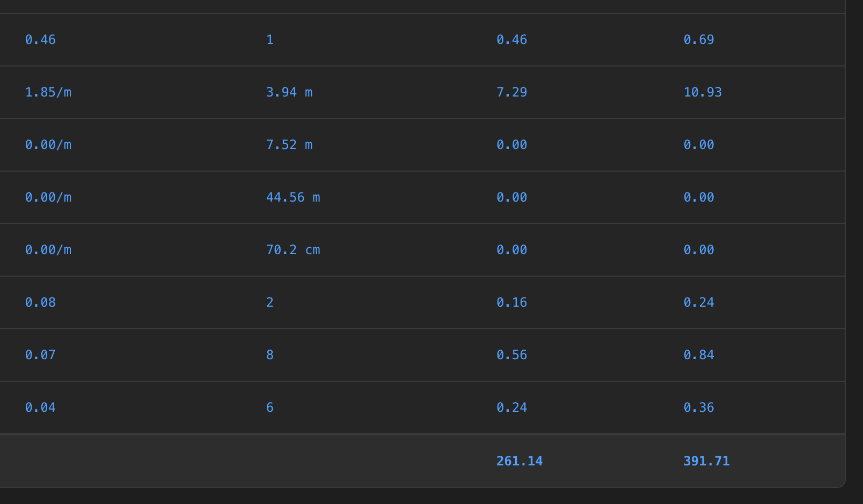Select the 0.16 cost cell

click(511, 302)
